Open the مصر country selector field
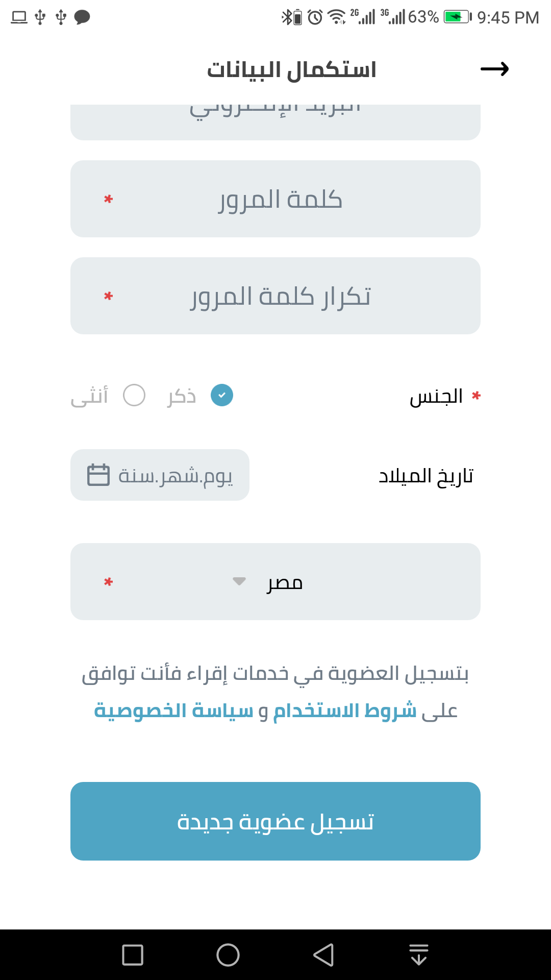 click(x=275, y=582)
